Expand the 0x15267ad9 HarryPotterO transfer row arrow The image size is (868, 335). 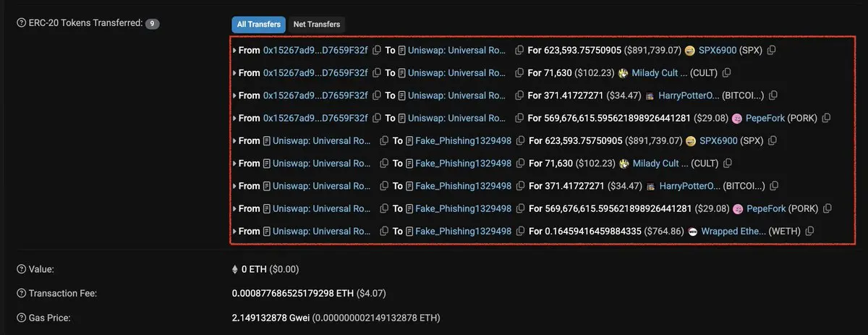pos(234,96)
